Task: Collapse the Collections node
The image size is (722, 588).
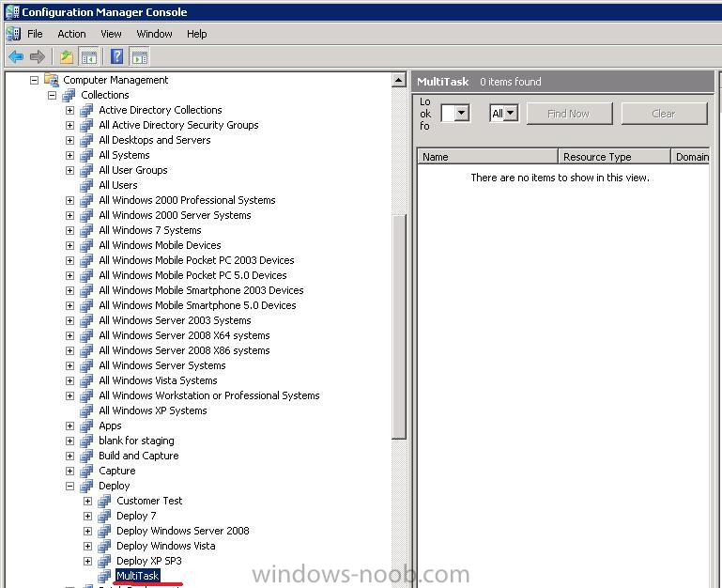Action: (x=52, y=96)
